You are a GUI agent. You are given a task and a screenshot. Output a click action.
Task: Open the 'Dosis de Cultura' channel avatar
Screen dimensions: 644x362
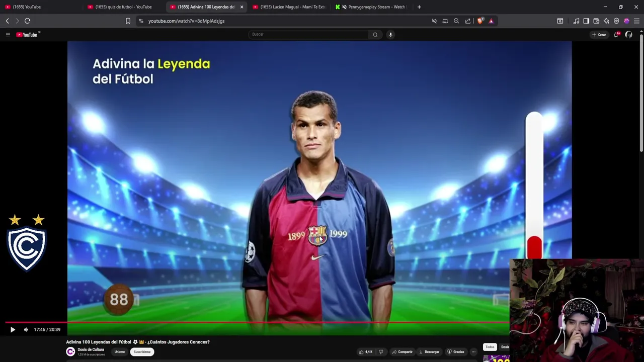70,352
